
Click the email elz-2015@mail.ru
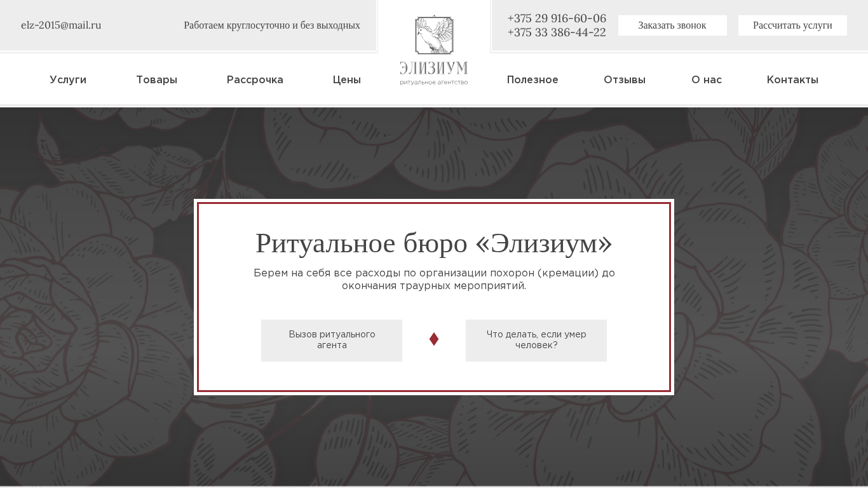(x=61, y=25)
